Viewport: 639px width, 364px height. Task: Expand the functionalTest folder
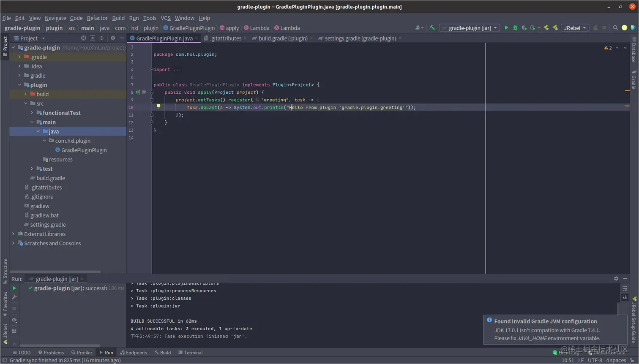pos(32,113)
